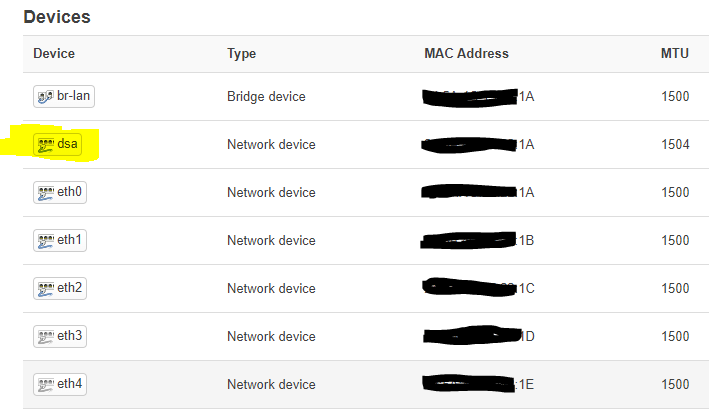Select the highlighted dsa device icon
The image size is (709, 418).
[45, 145]
